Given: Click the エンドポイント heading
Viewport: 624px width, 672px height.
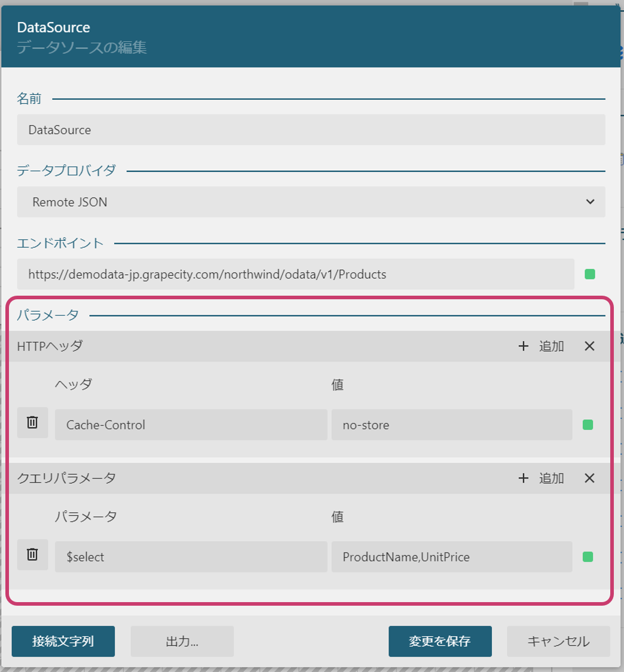Looking at the screenshot, I should coord(60,243).
